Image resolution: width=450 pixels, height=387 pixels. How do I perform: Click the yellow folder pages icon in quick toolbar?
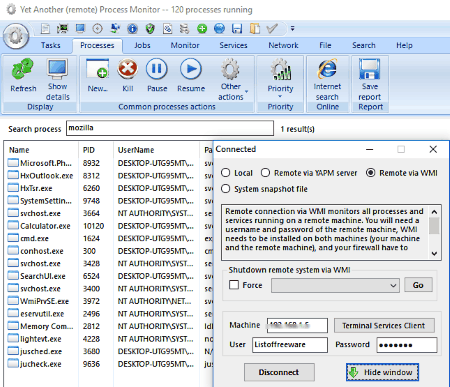(255, 29)
